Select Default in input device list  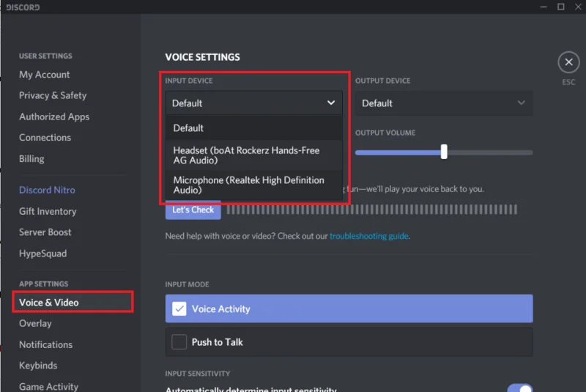click(254, 127)
